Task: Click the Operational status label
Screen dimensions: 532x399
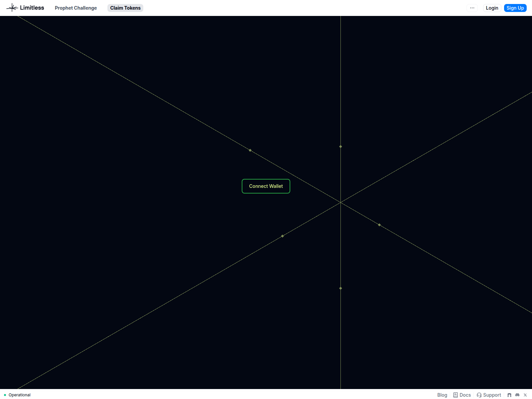Action: [19, 395]
